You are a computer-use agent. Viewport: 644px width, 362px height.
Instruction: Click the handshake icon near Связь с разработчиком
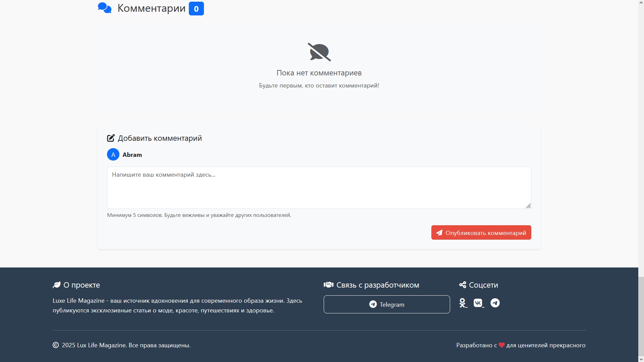click(x=328, y=285)
